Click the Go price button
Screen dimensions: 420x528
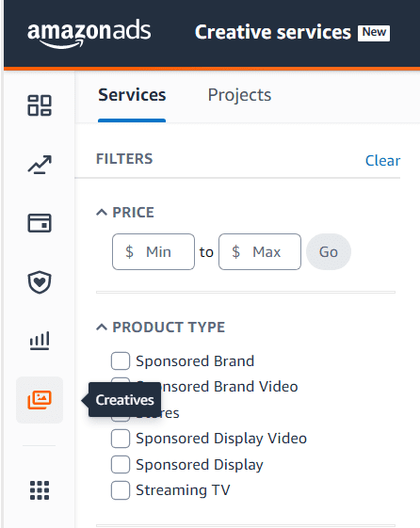point(329,252)
